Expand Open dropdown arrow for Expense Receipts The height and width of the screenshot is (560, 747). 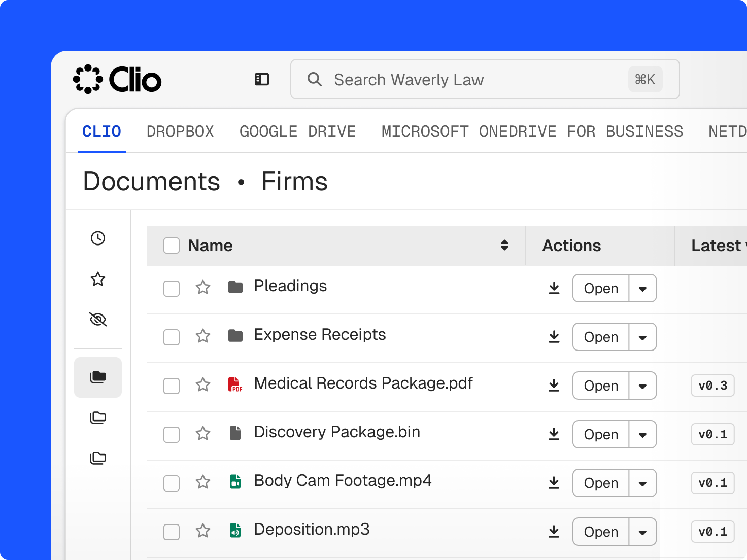pos(642,337)
